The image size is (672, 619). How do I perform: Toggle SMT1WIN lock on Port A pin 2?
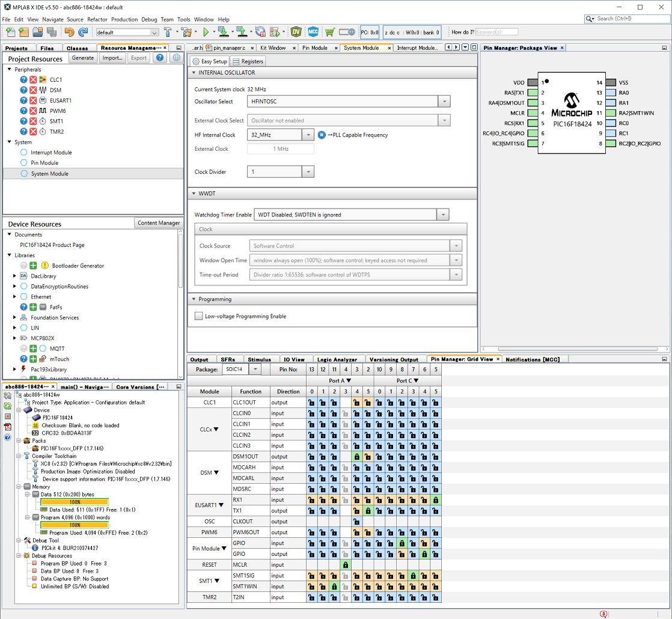click(334, 587)
